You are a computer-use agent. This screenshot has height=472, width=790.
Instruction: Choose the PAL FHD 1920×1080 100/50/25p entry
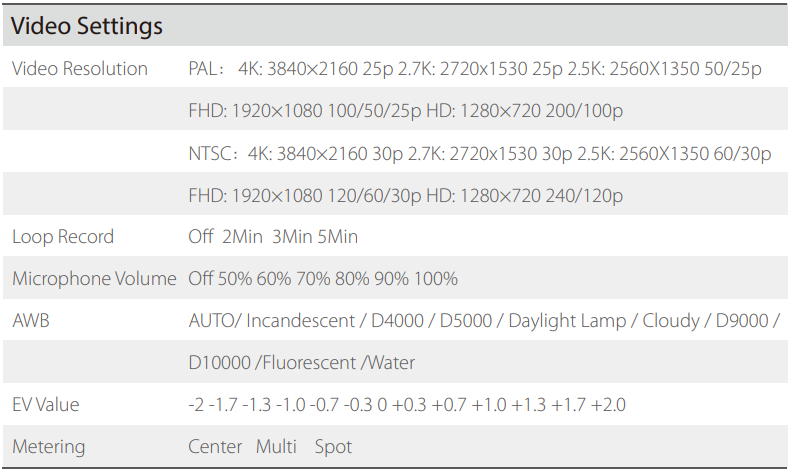305,111
